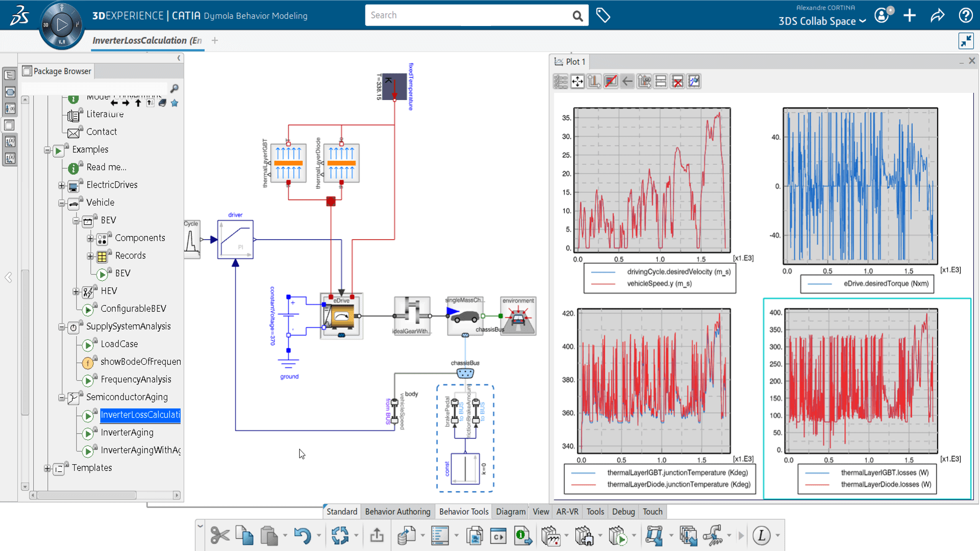Click the Package Browser filter field
Screen dimensions: 980x551
(x=94, y=89)
